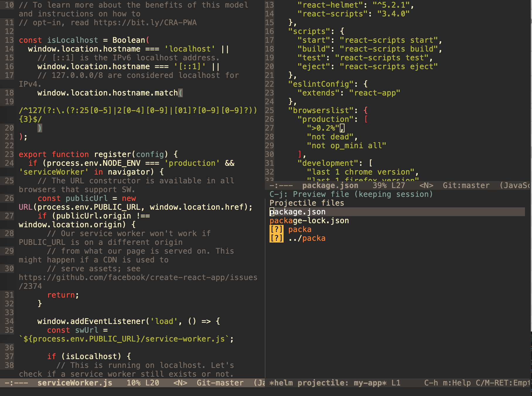
Task: Click "not op_mini all" value on line 29
Action: 347,146
